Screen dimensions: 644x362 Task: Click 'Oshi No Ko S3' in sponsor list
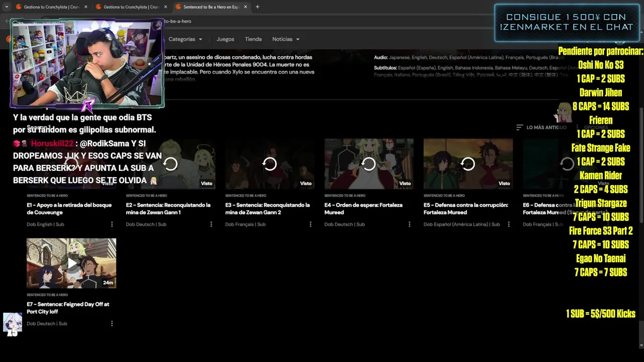coord(601,65)
